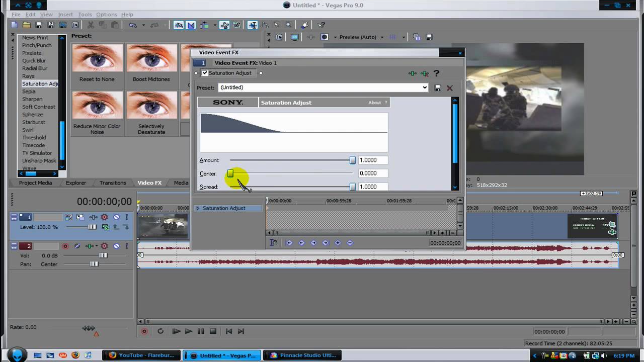The image size is (644, 362).
Task: Click the Save project toolbar icon
Action: coord(38,25)
